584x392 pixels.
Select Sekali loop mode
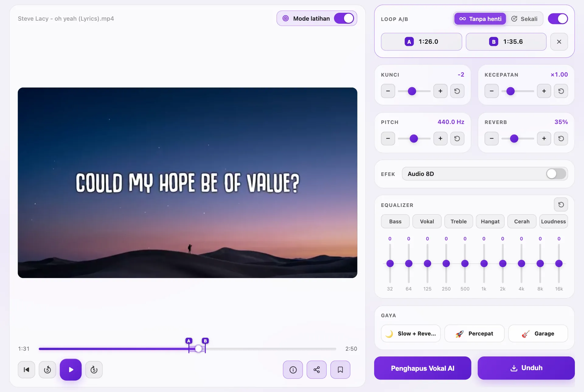point(524,19)
